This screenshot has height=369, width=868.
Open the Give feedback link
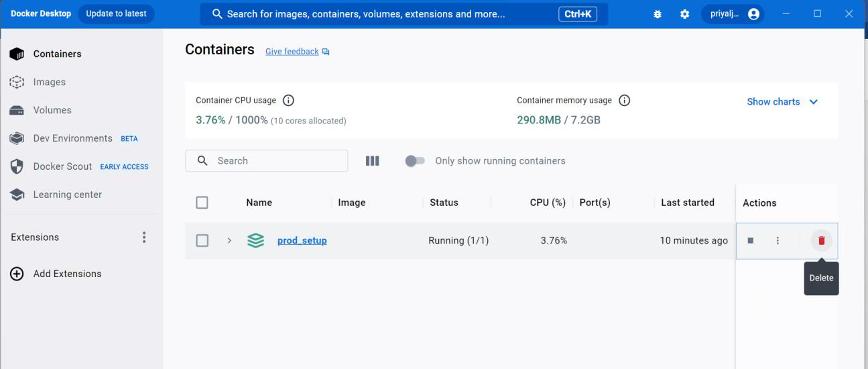[292, 52]
